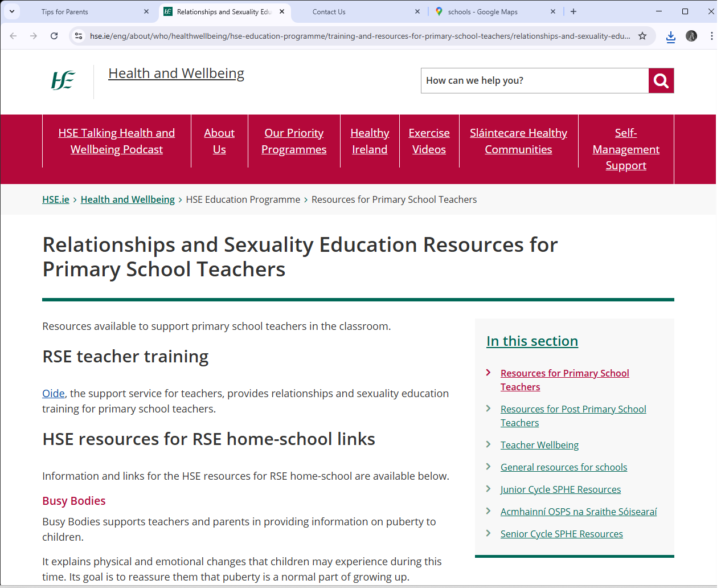
Task: Click the browser profile avatar icon
Action: click(x=691, y=35)
